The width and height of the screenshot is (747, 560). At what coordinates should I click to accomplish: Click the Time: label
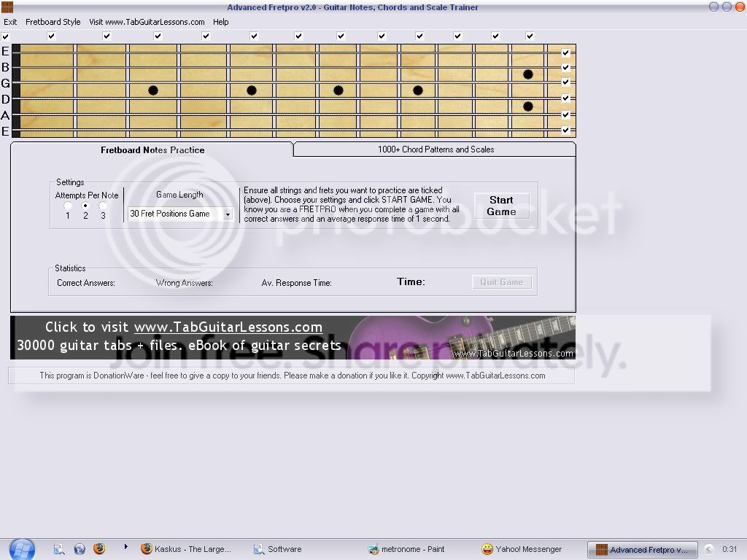411,282
